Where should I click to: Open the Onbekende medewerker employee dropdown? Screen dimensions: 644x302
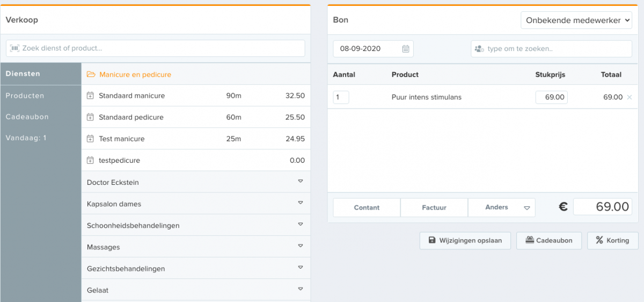pyautogui.click(x=576, y=20)
